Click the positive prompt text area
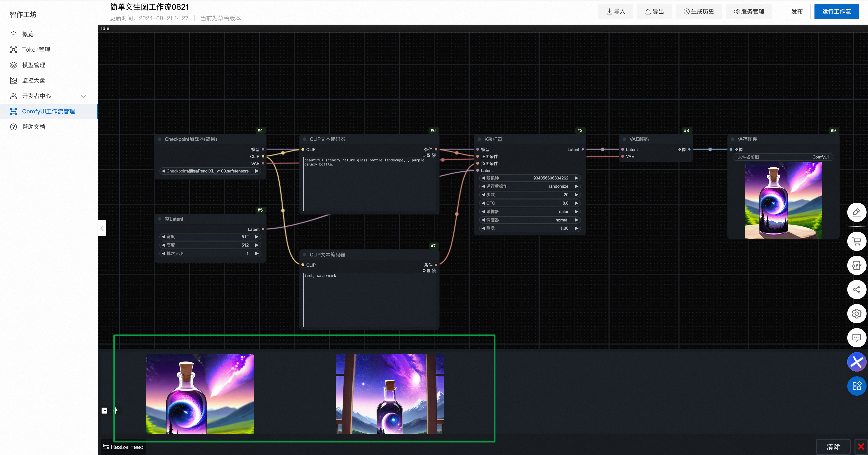 (369, 184)
